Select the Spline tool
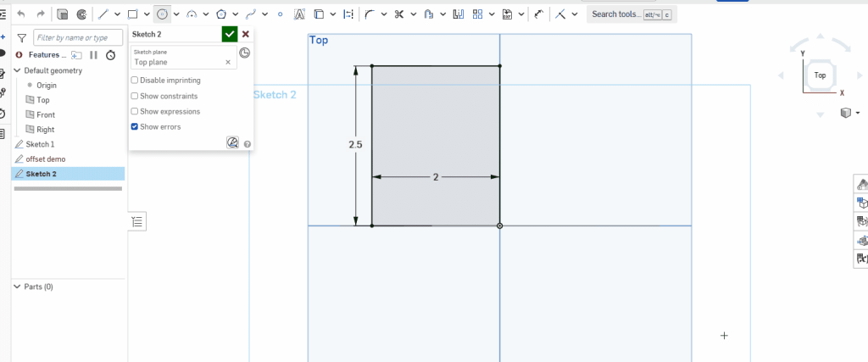The width and height of the screenshot is (868, 362). [251, 14]
